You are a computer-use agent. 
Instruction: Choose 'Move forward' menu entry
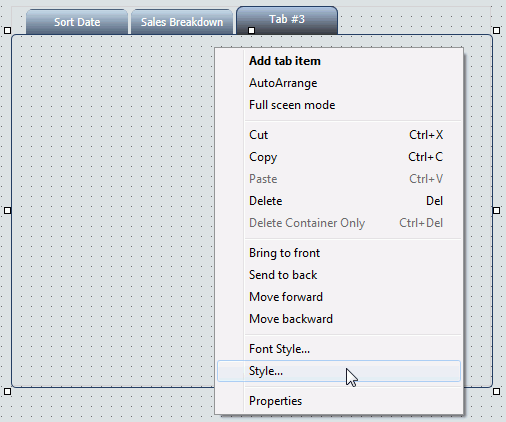(339, 297)
